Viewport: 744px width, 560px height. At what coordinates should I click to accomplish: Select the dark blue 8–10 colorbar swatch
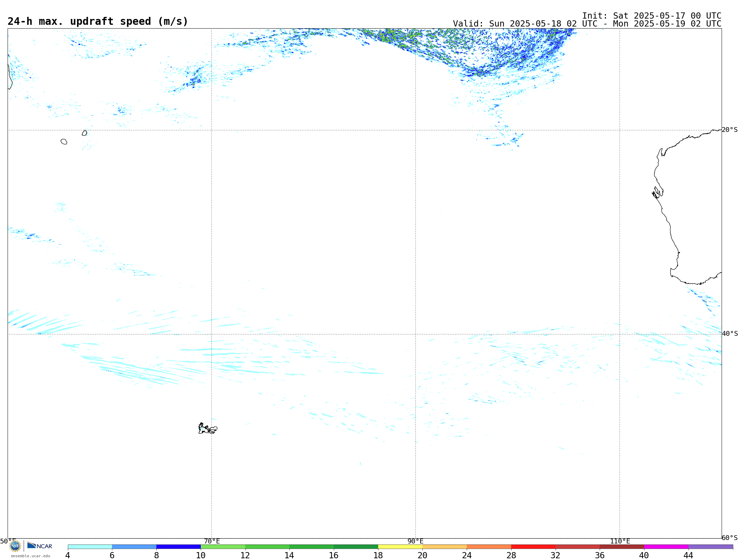coord(179,547)
